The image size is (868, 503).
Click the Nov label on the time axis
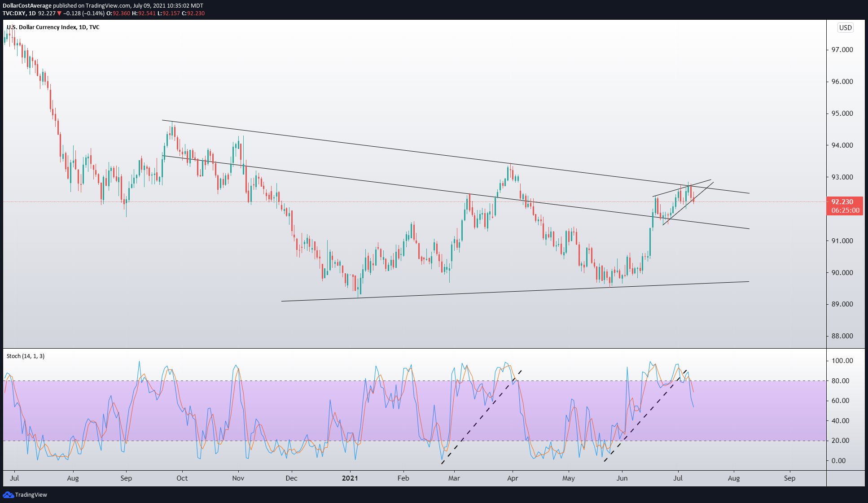pos(238,478)
